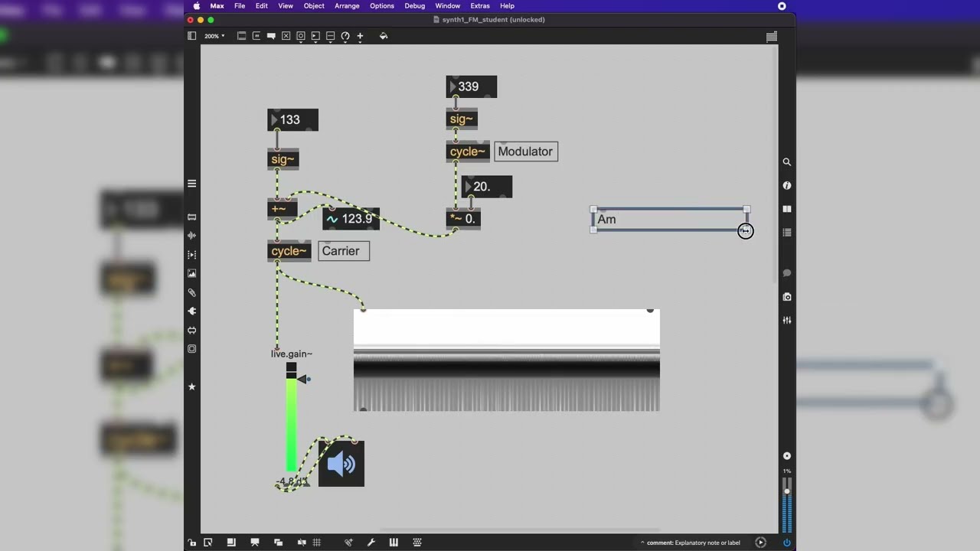The image size is (980, 551).
Task: Click the Apple menu icon
Action: [197, 5]
